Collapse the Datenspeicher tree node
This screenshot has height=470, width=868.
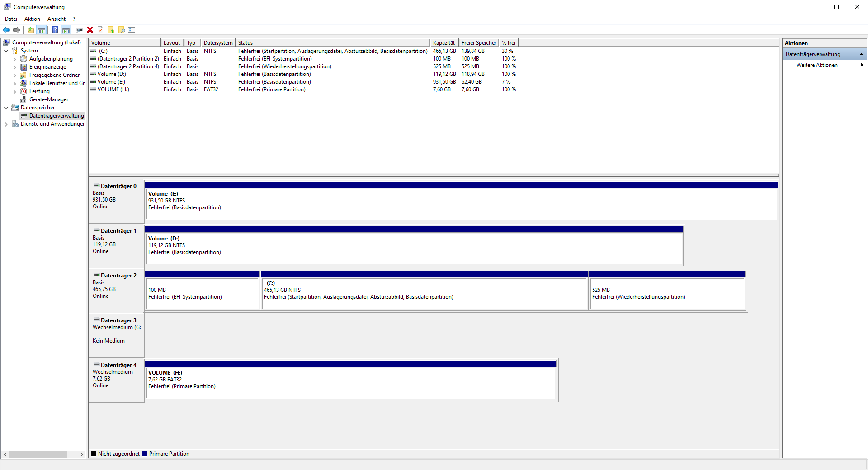(x=6, y=108)
